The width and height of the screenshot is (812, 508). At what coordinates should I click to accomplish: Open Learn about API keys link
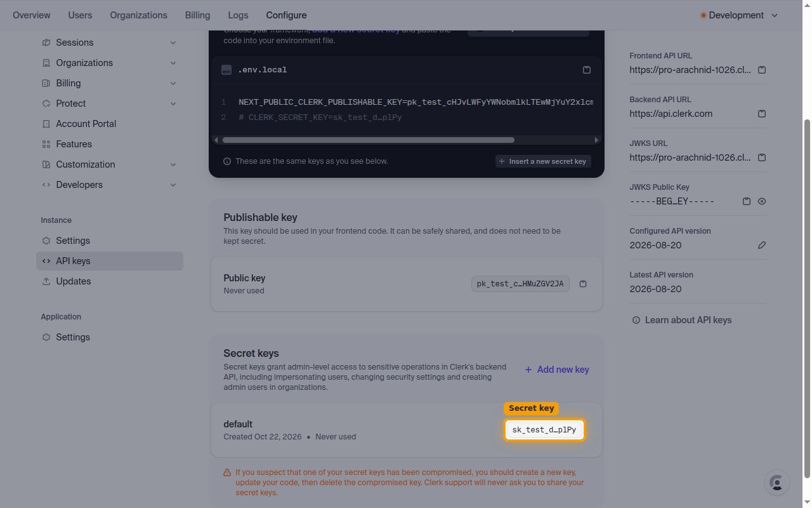click(682, 320)
